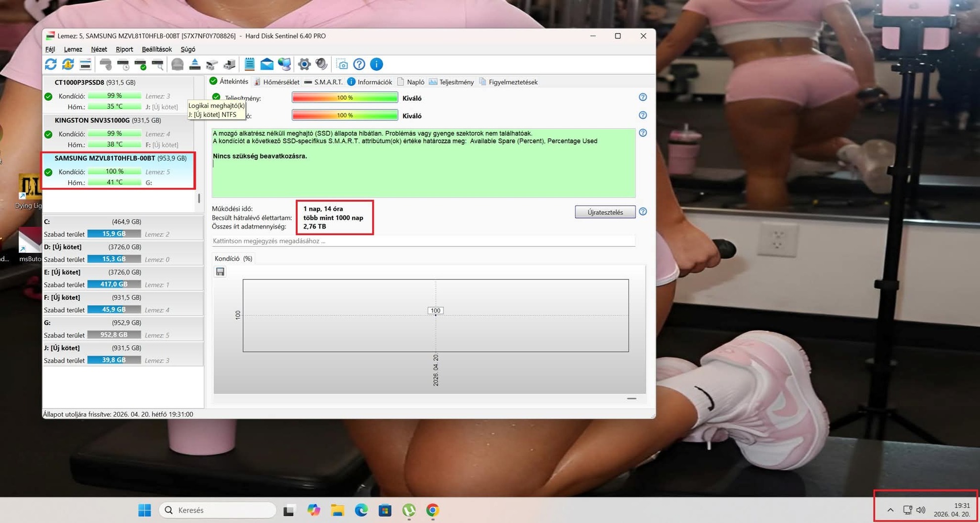Click the camera screenshot toolbar icon
The height and width of the screenshot is (523, 980).
[x=342, y=64]
